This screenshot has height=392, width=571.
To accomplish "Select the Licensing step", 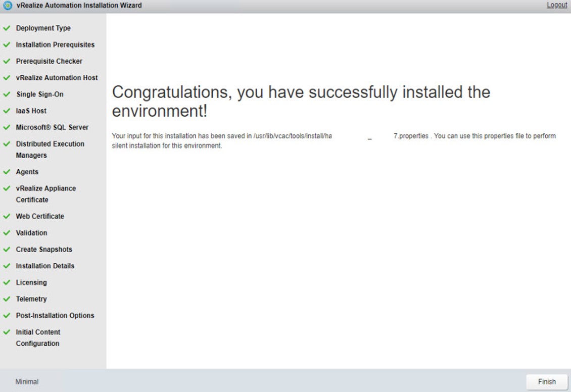I will click(31, 282).
